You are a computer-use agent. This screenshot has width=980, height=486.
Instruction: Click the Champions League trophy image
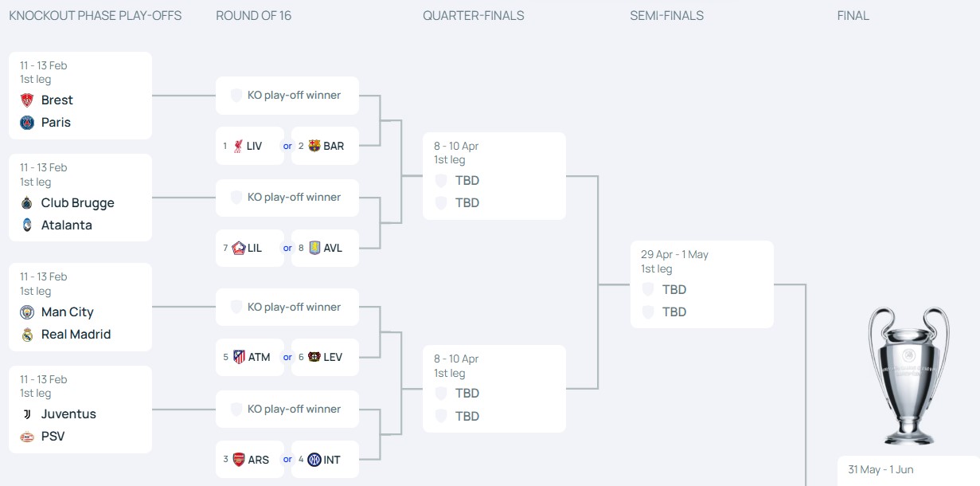tap(908, 374)
